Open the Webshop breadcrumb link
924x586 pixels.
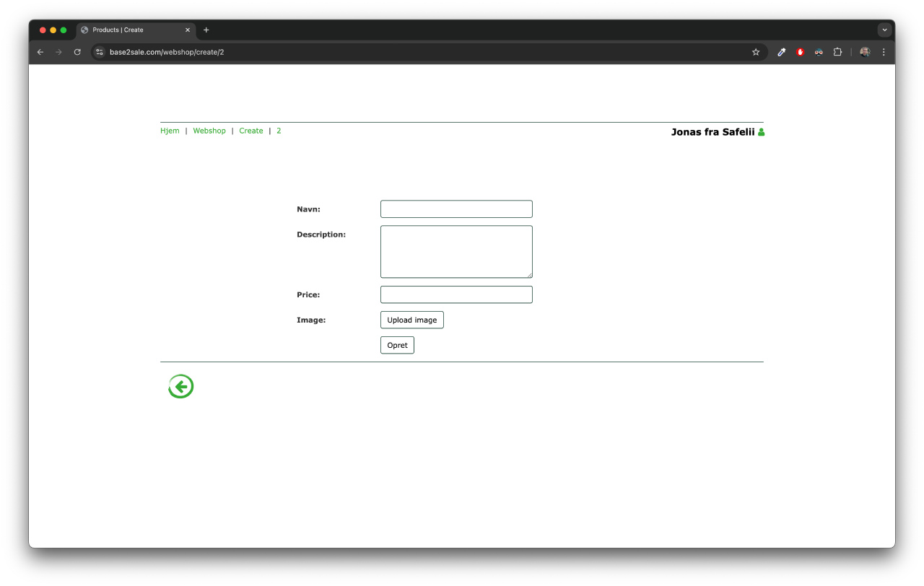[x=209, y=131]
